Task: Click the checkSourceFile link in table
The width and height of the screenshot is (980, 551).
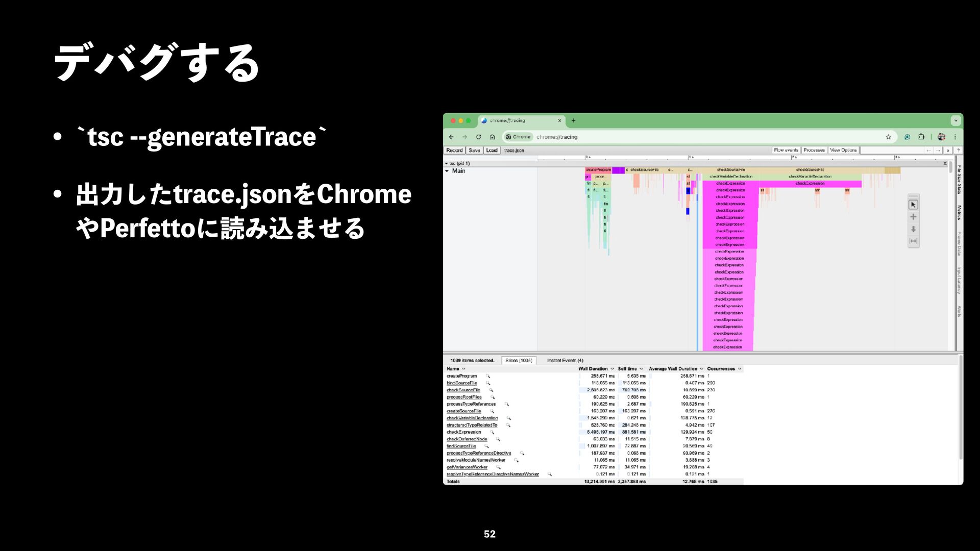Action: [463, 390]
